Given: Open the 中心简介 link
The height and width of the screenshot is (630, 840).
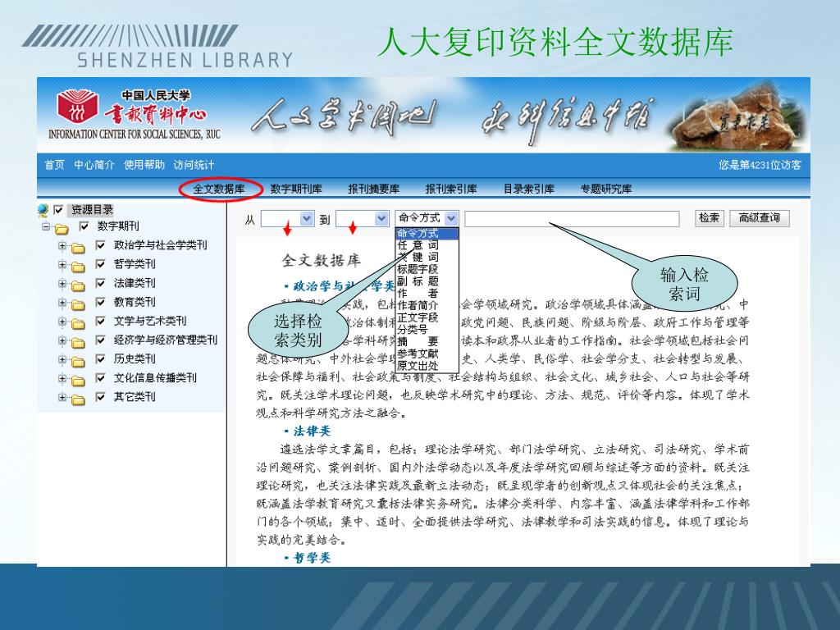Looking at the screenshot, I should [x=94, y=165].
